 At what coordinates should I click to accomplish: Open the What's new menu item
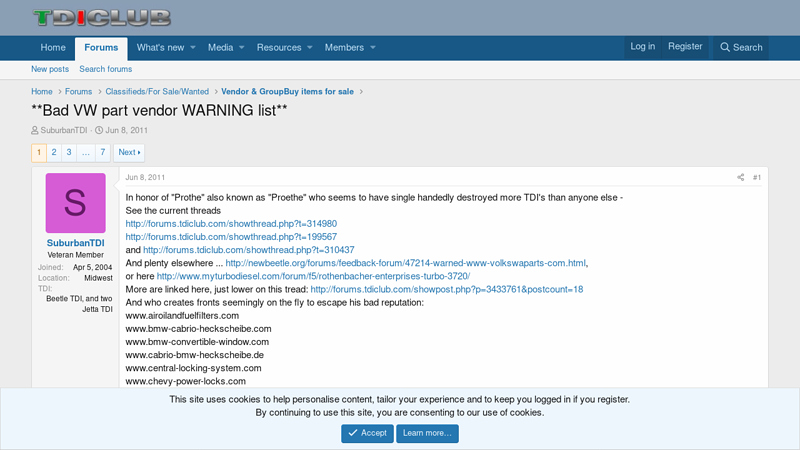160,47
